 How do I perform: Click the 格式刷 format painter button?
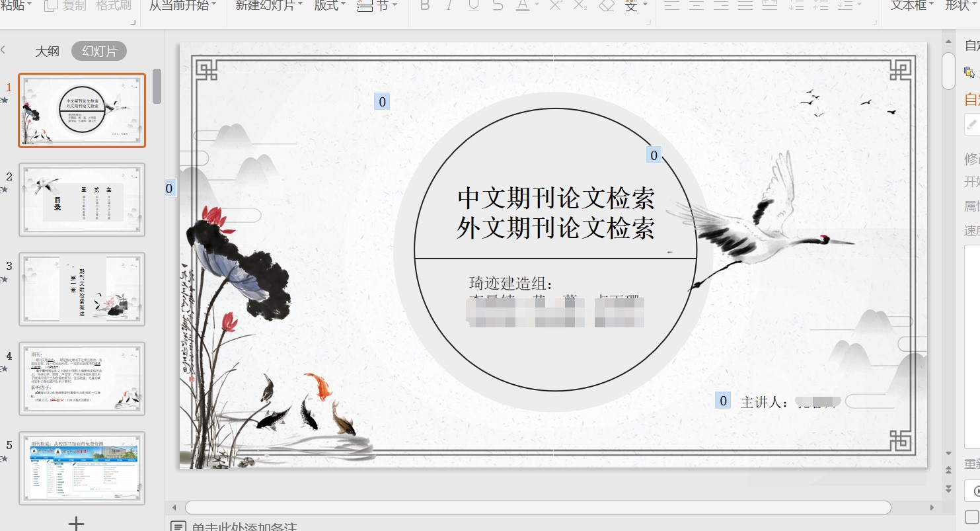click(x=114, y=6)
